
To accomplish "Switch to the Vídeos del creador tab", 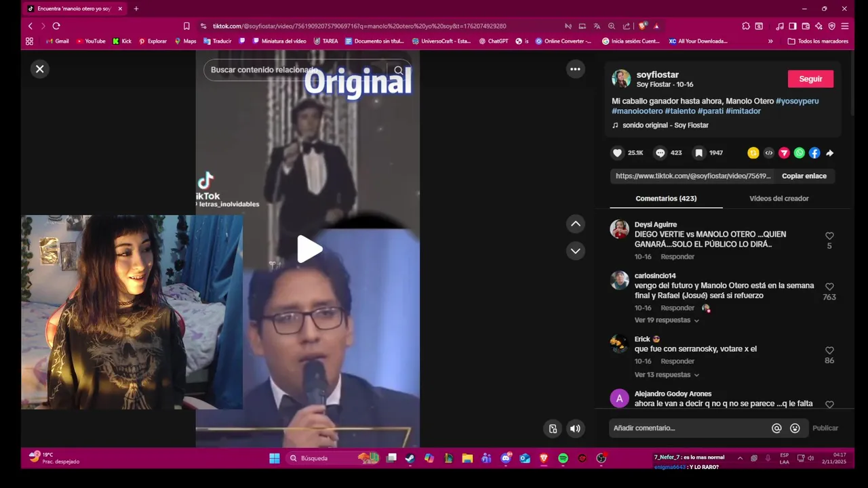I will point(778,199).
